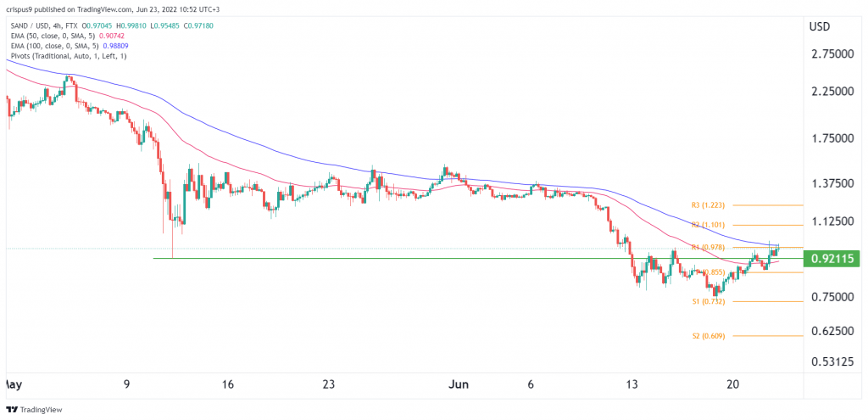Click the 1.37500 price axis tick
Screen dimensions: 868x420
pos(832,183)
